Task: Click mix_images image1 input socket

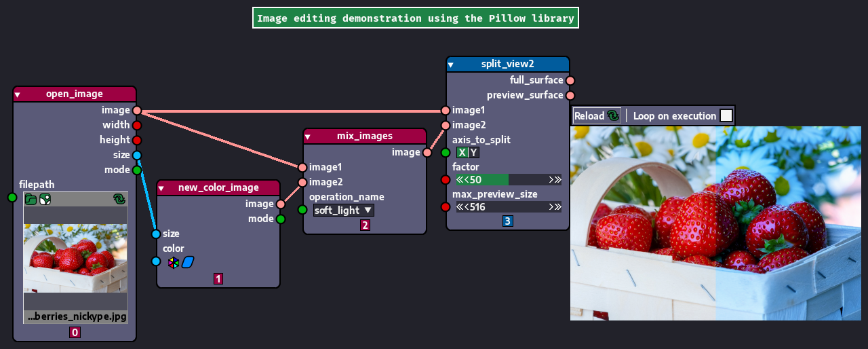Action: (302, 167)
